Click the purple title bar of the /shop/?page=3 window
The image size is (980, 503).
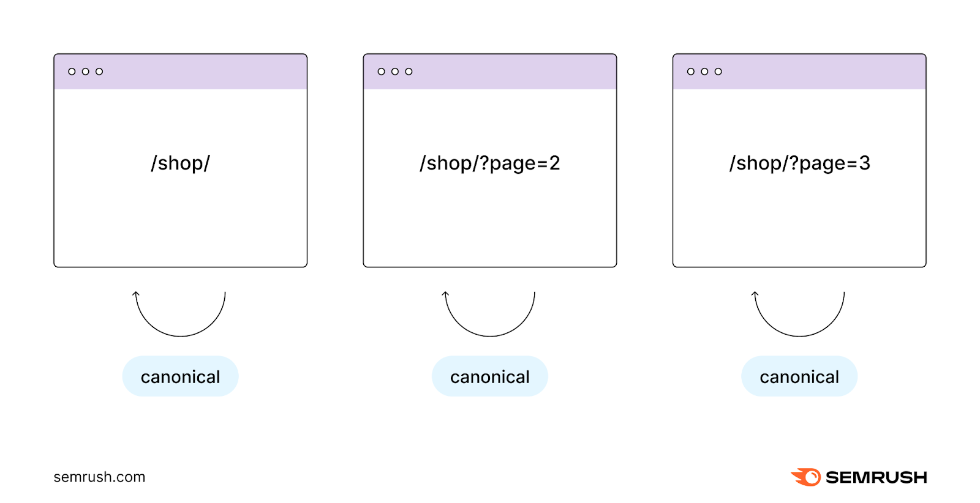(x=821, y=72)
